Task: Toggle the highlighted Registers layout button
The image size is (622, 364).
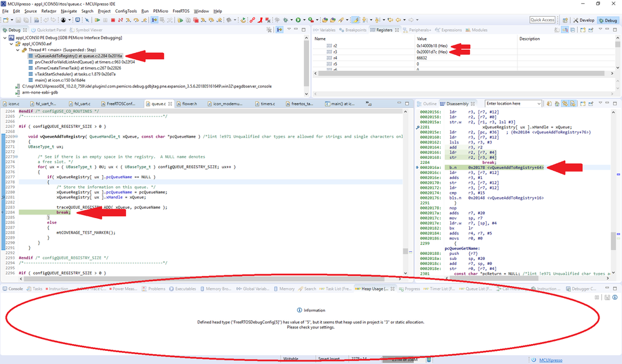Action: [x=565, y=30]
